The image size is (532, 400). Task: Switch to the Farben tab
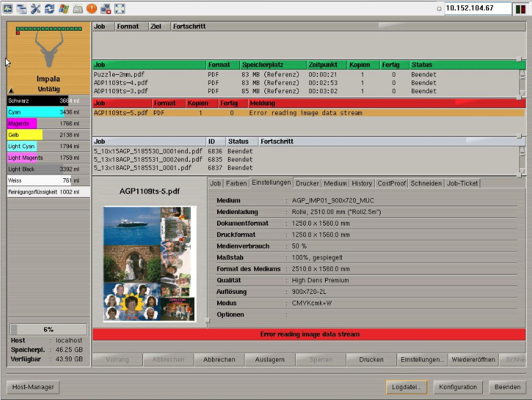pos(237,183)
